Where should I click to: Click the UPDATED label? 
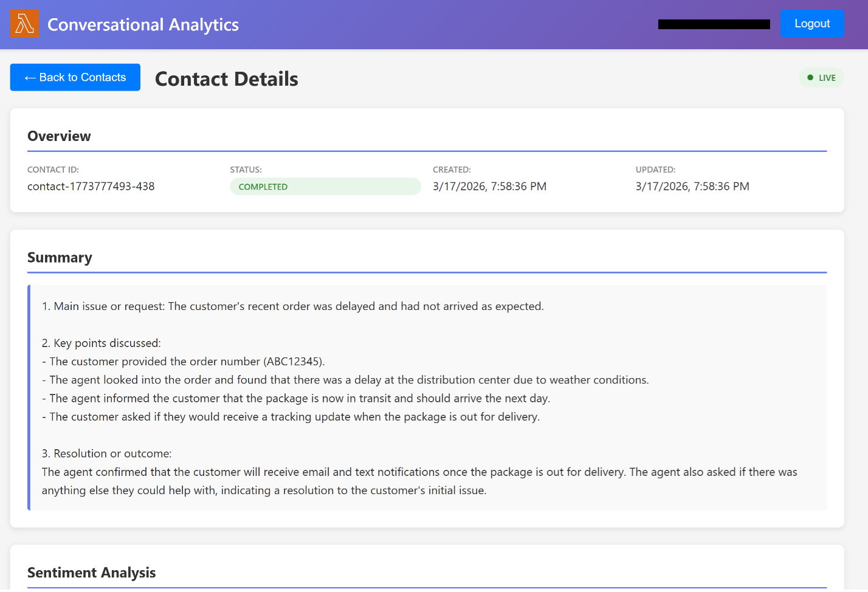(x=655, y=170)
